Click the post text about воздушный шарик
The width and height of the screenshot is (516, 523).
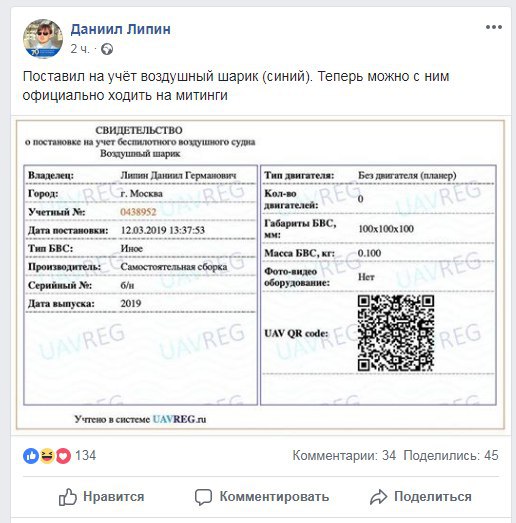click(x=236, y=86)
